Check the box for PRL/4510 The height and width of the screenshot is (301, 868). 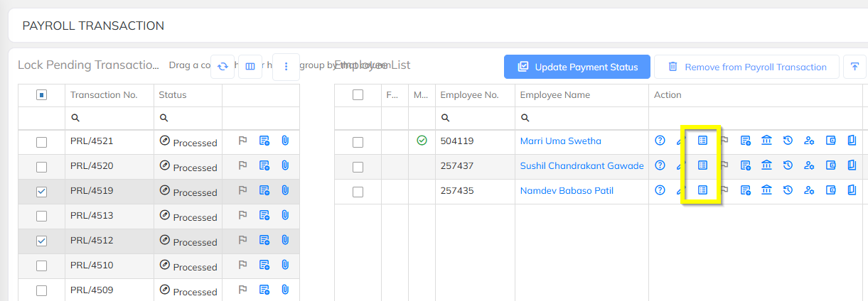tap(41, 266)
